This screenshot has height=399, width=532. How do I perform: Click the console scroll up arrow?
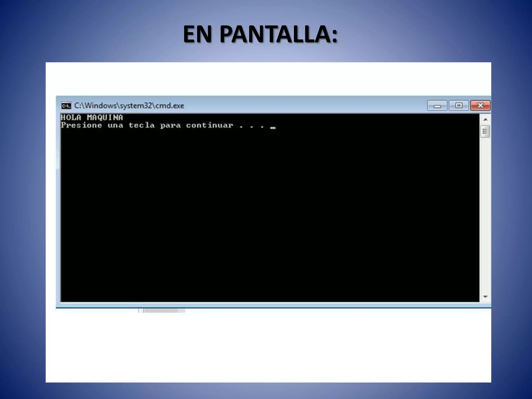click(x=485, y=119)
